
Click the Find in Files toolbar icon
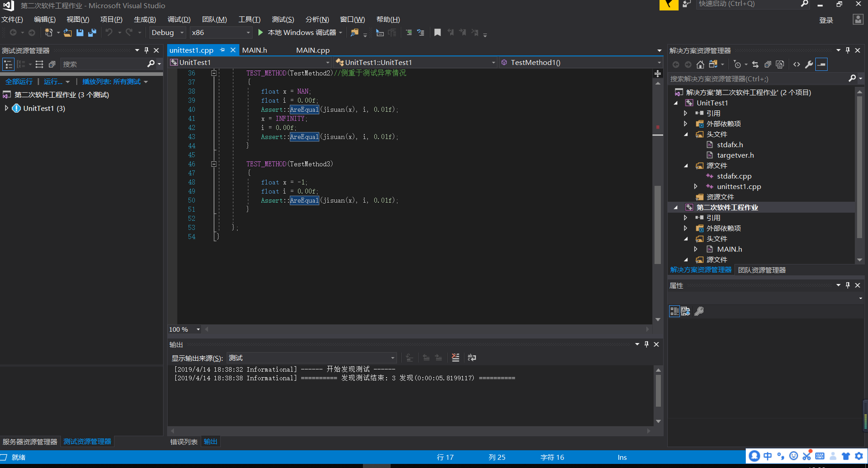click(354, 32)
